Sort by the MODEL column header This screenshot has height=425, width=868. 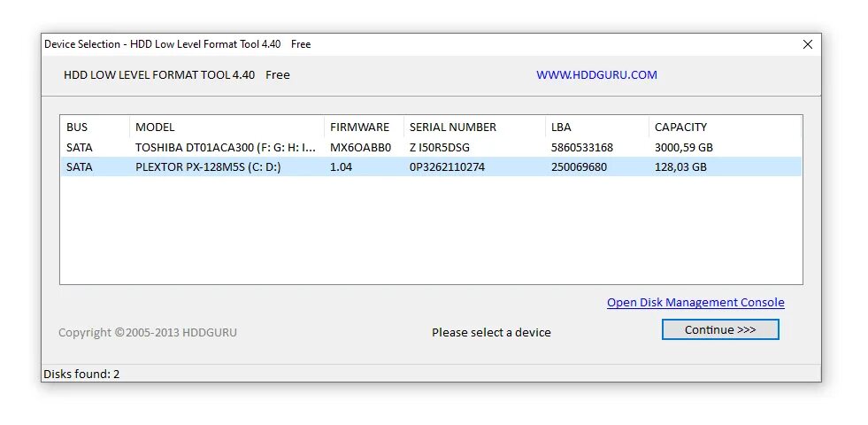coord(227,127)
